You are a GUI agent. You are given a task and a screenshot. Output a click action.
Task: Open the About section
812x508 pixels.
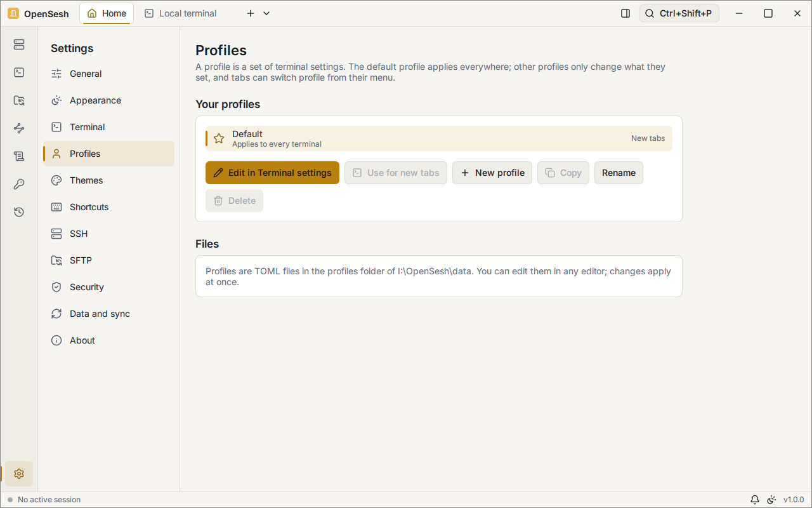click(x=108, y=340)
